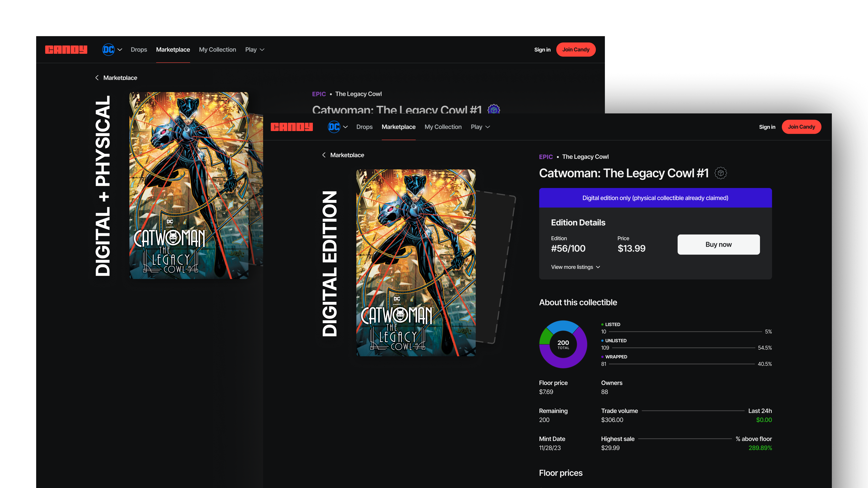Click Sign in in the front window

[767, 127]
